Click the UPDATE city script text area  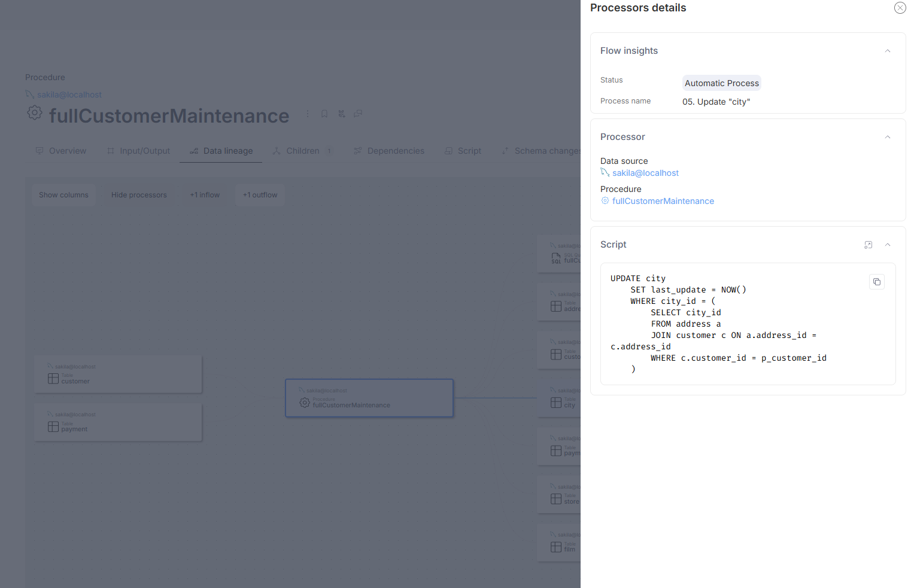coord(748,324)
